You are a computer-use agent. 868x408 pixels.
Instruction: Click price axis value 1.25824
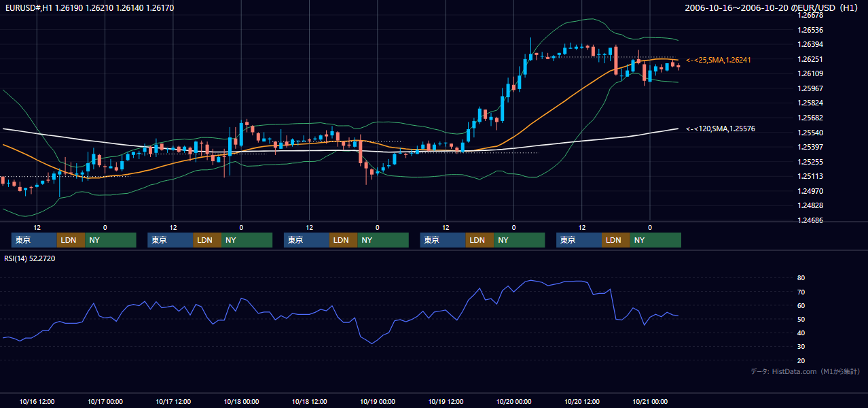pyautogui.click(x=810, y=103)
